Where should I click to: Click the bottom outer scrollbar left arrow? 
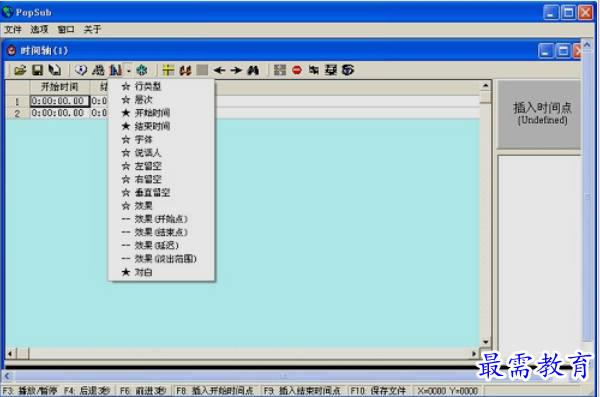coord(7,376)
